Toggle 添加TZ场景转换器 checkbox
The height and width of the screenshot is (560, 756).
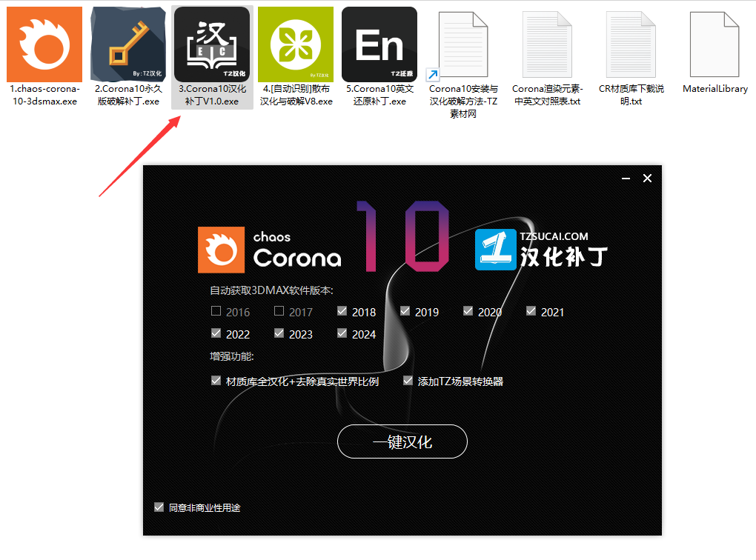[x=408, y=381]
